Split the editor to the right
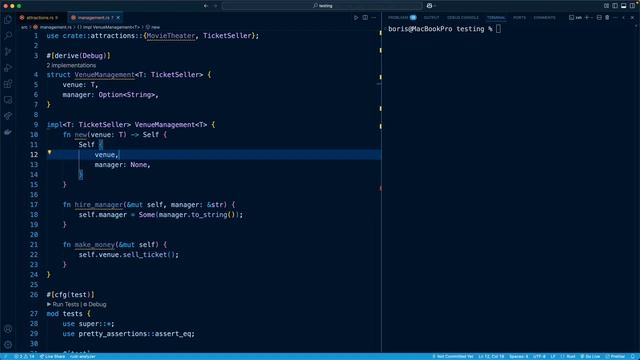Viewport: 640px width, 360px height. [x=365, y=18]
